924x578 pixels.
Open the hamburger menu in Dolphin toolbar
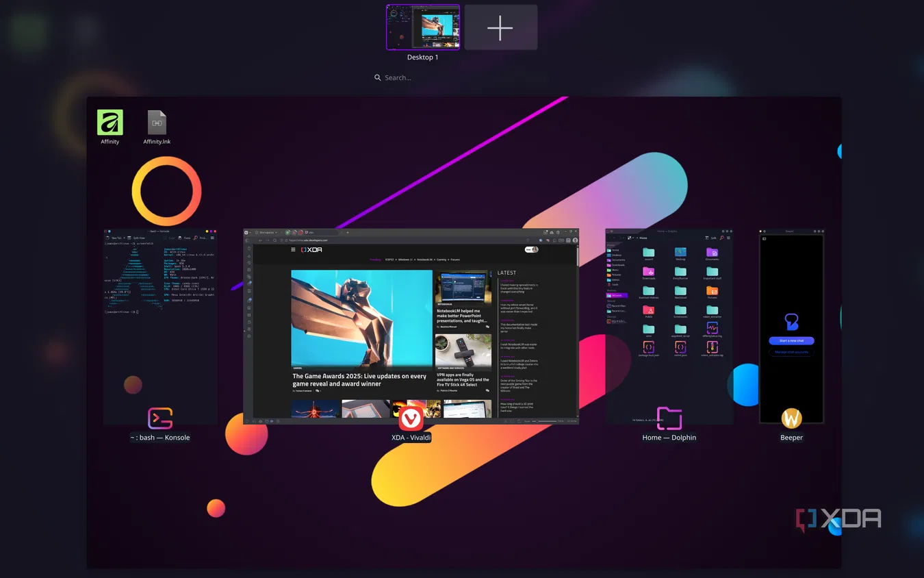[727, 238]
